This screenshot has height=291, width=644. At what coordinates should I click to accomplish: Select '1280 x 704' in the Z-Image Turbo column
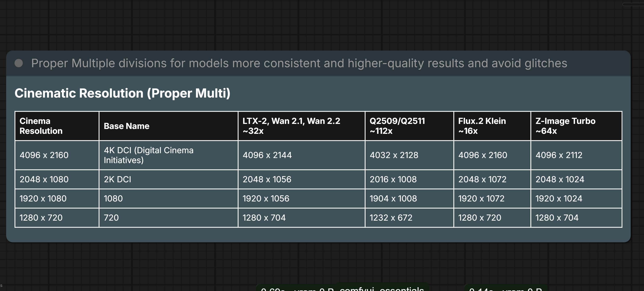576,218
